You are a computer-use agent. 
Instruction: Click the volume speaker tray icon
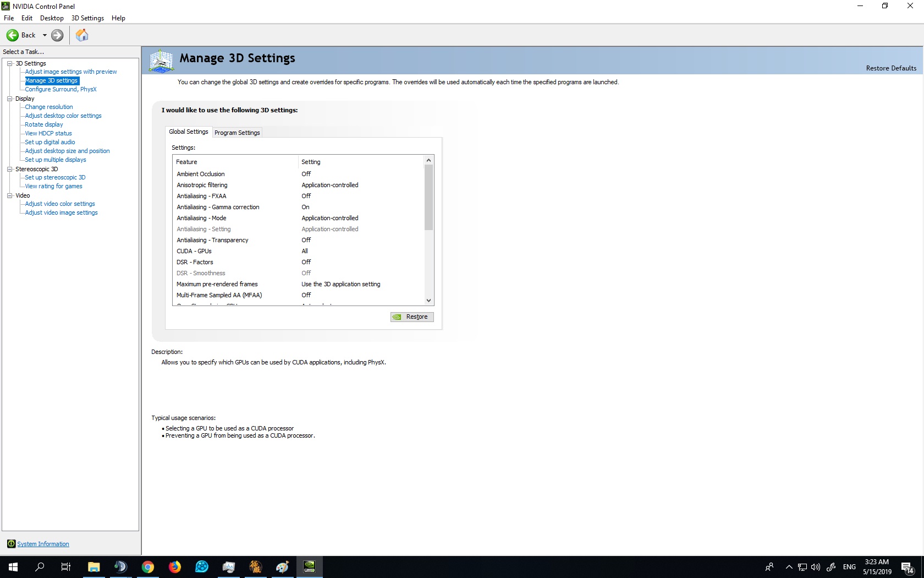click(816, 567)
